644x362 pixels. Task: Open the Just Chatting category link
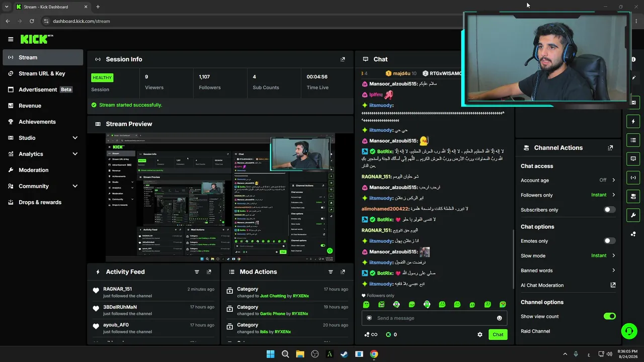[273, 296]
